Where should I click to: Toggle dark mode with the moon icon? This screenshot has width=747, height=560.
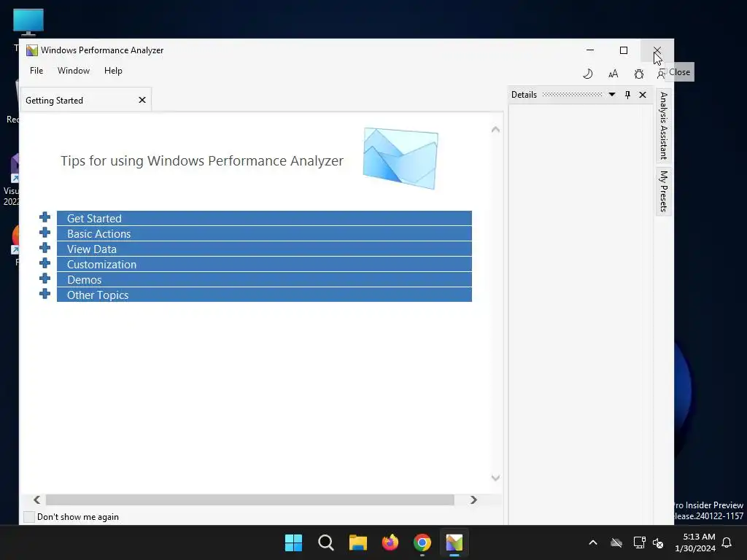pyautogui.click(x=588, y=74)
